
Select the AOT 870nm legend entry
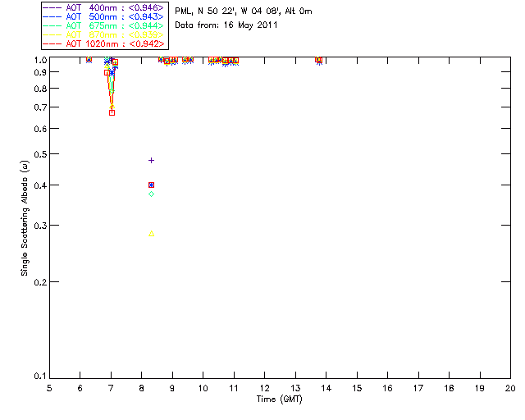click(x=104, y=34)
